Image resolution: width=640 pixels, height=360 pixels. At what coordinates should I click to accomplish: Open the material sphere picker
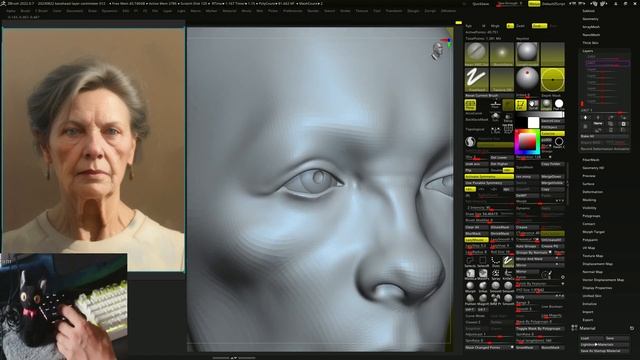coord(527,54)
